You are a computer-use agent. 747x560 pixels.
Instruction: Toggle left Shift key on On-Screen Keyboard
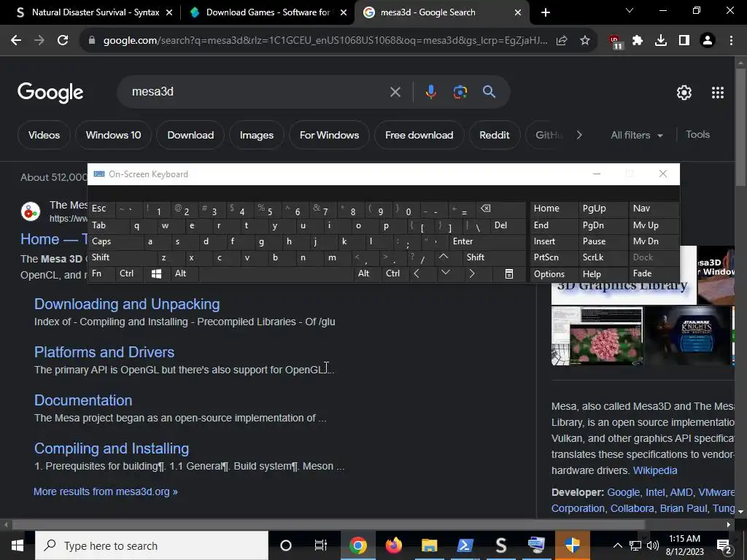(122, 257)
